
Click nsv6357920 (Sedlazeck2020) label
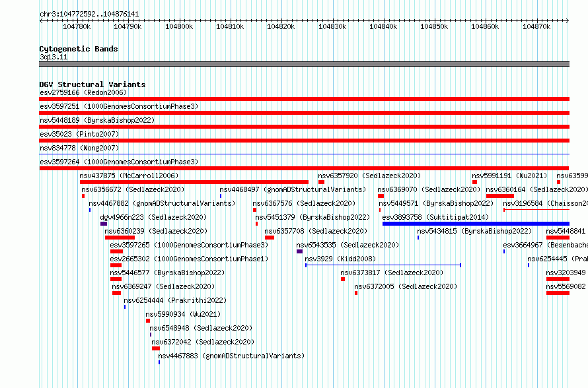(x=369, y=176)
